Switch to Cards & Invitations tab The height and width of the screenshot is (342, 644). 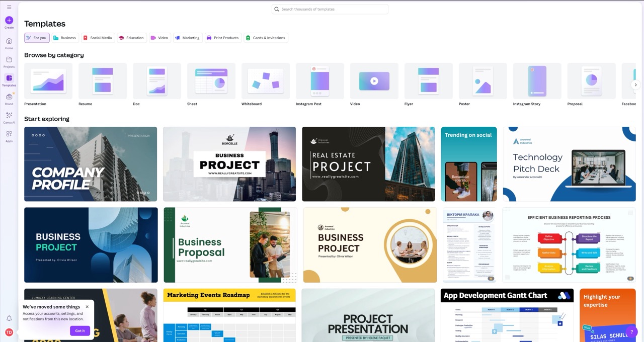[266, 38]
